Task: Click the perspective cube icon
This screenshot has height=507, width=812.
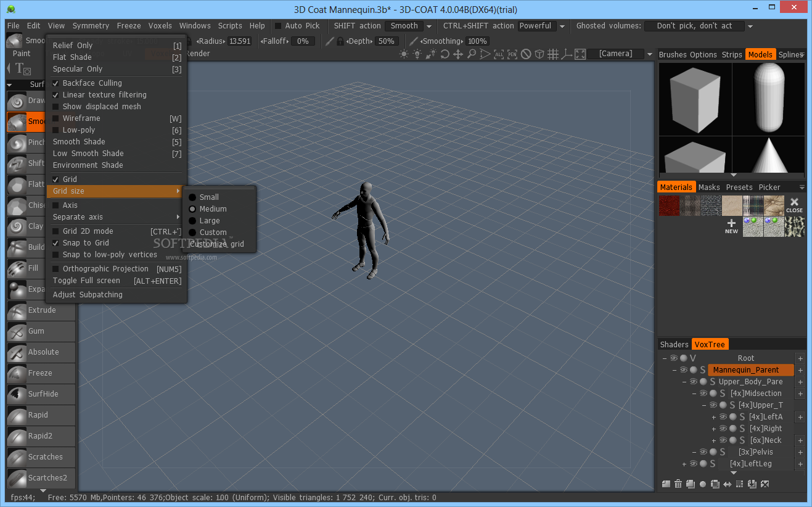Action: tap(539, 54)
